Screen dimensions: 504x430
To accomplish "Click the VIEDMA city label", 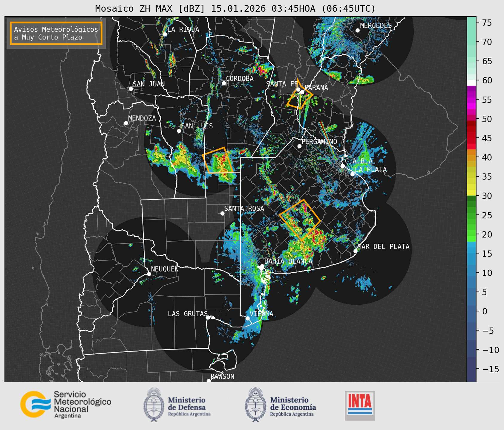I will pos(261,314).
